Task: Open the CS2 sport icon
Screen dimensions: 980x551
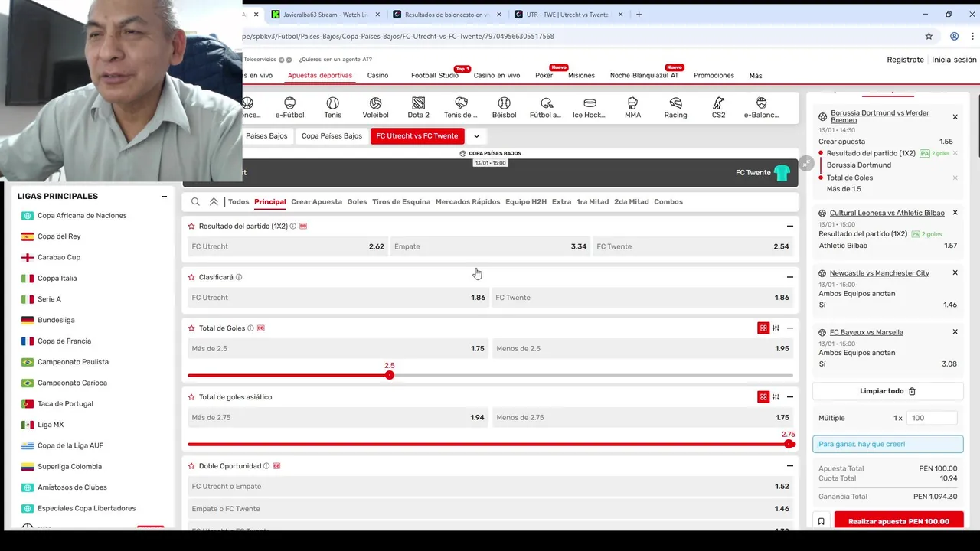Action: (718, 108)
